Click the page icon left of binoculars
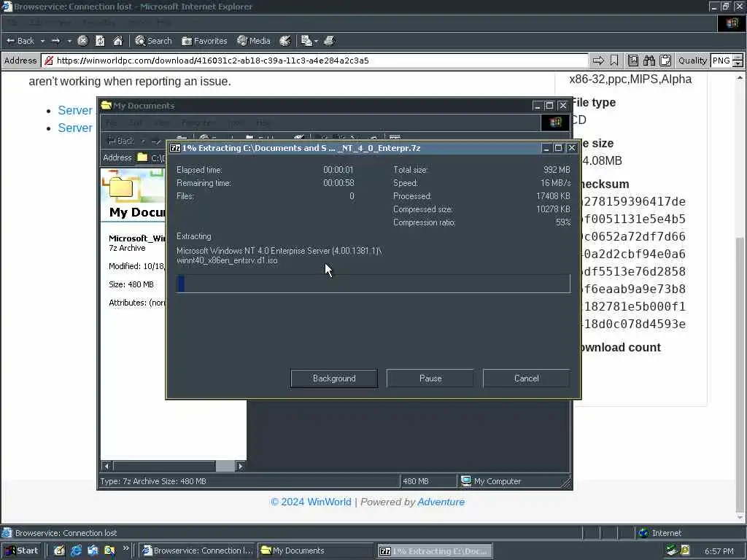The height and width of the screenshot is (560, 747). pos(632,61)
